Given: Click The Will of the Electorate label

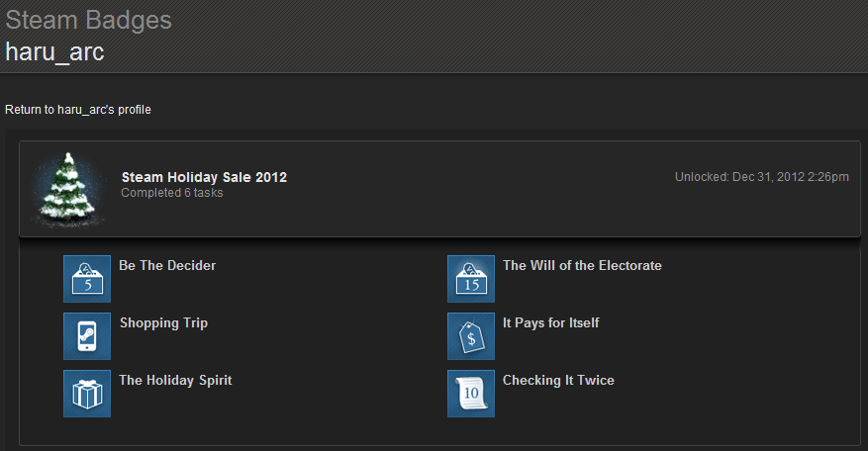Looking at the screenshot, I should click(582, 266).
